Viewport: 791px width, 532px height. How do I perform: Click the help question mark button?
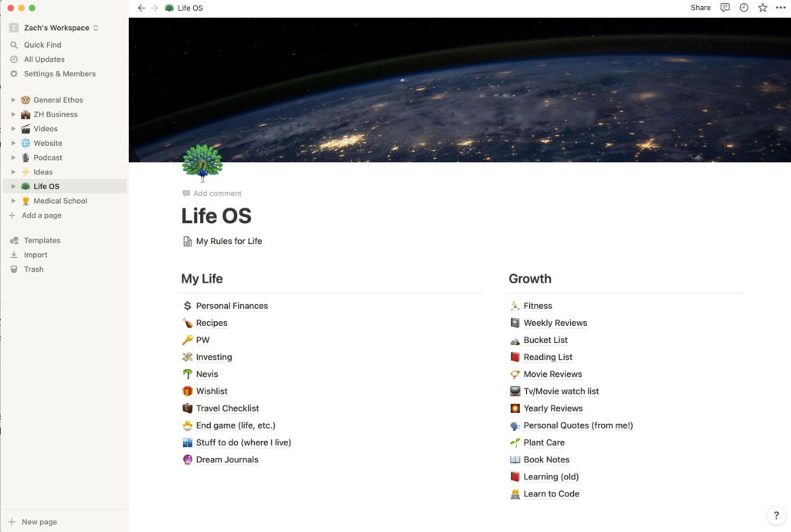point(776,515)
